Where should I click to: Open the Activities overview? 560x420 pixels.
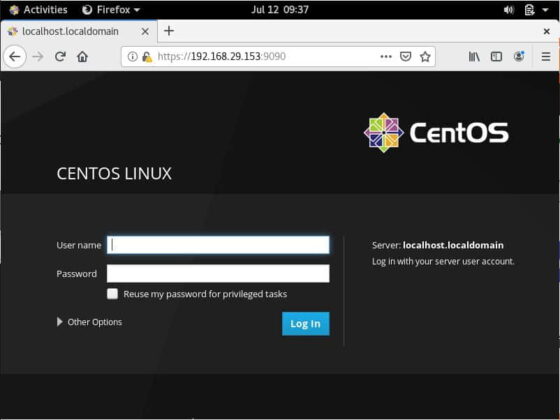click(39, 10)
